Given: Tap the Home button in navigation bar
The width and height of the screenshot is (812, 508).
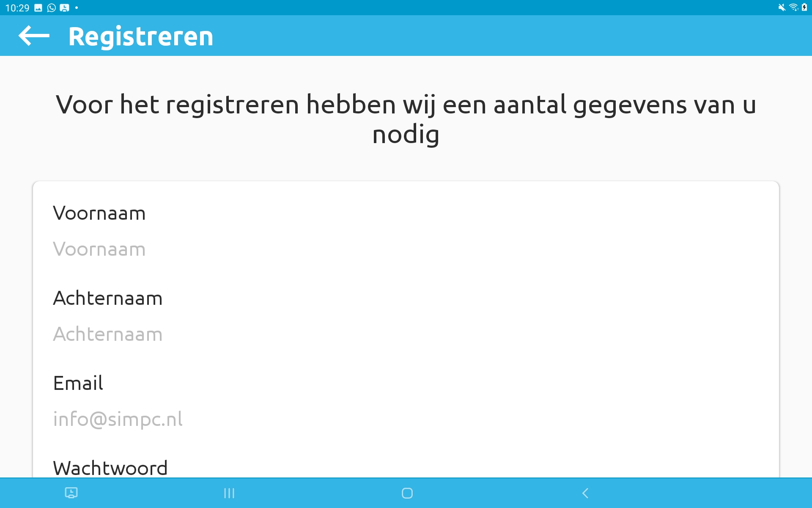Looking at the screenshot, I should pos(407,493).
